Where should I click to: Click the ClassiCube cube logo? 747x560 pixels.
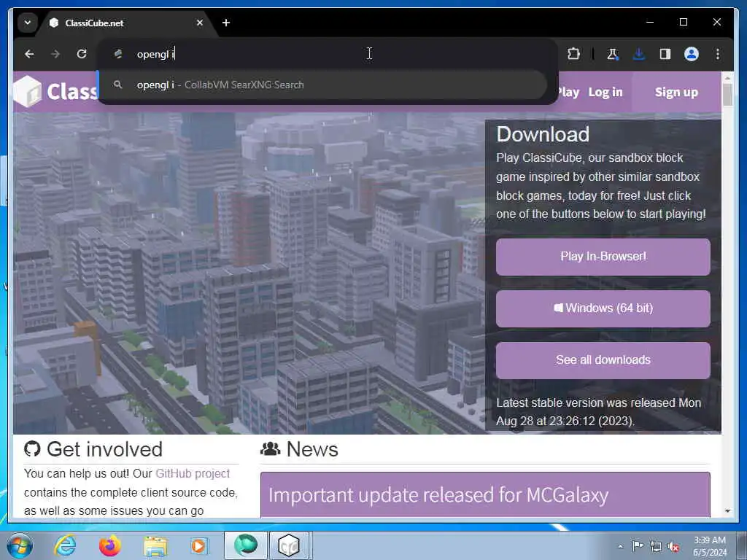coord(28,91)
